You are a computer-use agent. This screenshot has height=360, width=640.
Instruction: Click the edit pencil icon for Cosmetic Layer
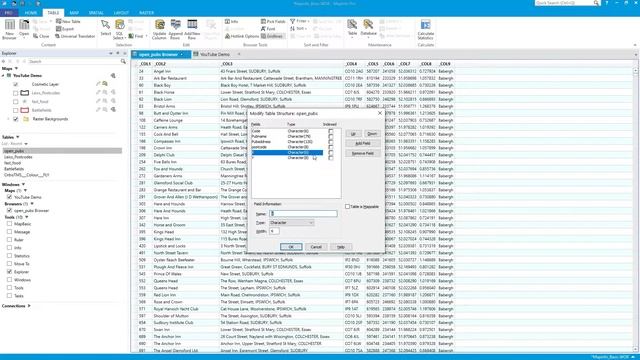[x=98, y=84]
